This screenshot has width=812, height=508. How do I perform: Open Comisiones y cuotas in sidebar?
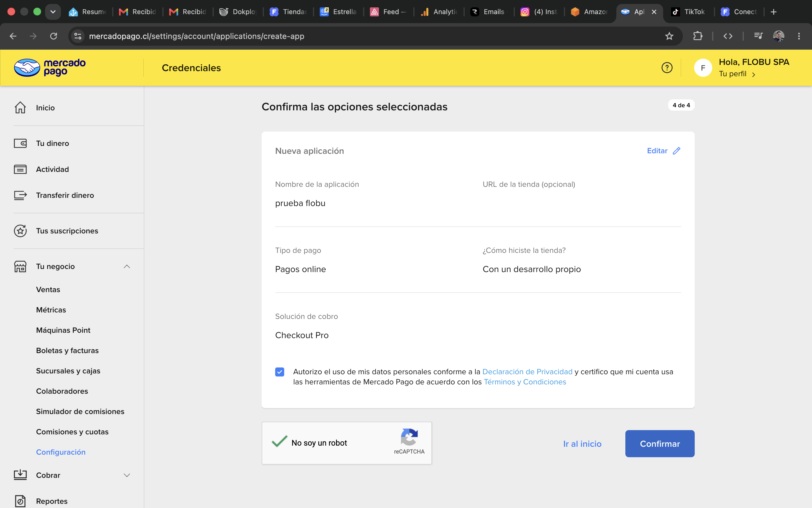72,432
